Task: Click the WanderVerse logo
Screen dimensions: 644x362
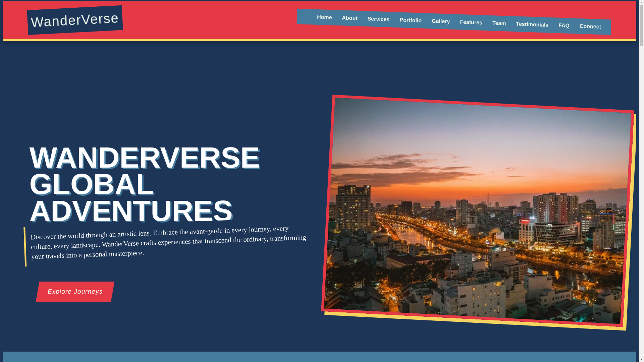Action: 75,20
